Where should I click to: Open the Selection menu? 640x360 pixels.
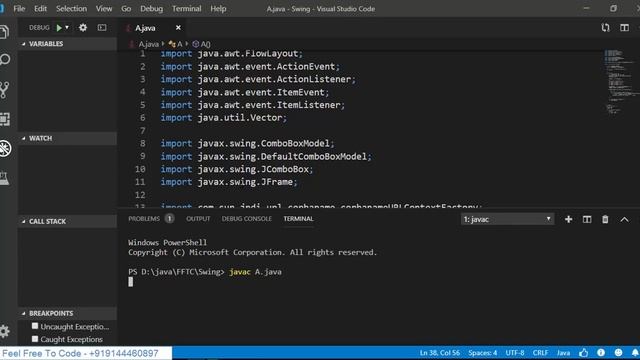pos(71,9)
